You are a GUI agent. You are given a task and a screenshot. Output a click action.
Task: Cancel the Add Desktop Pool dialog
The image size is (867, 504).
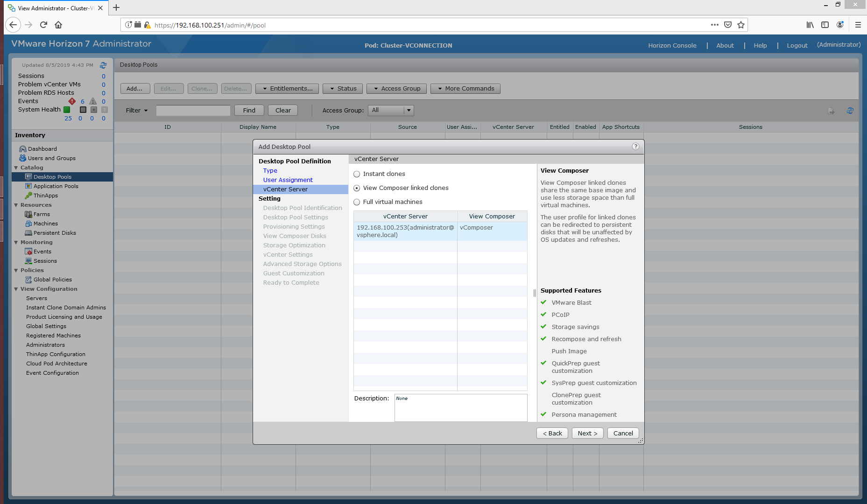[623, 433]
